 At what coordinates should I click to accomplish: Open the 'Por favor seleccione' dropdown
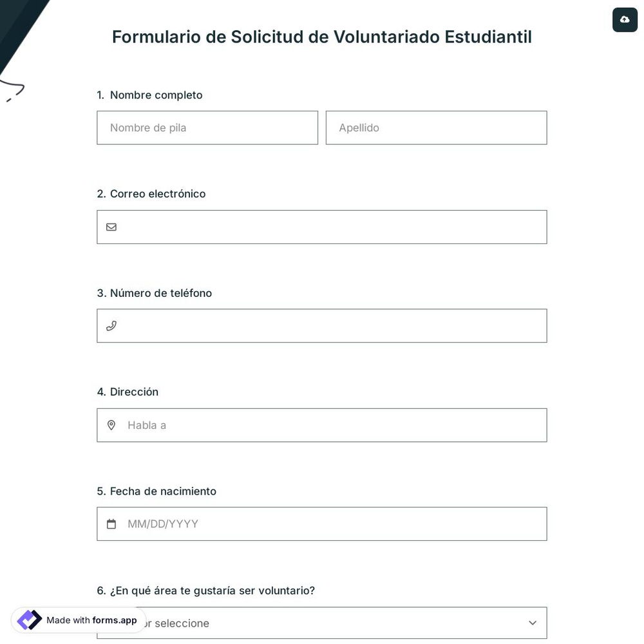coord(322,623)
